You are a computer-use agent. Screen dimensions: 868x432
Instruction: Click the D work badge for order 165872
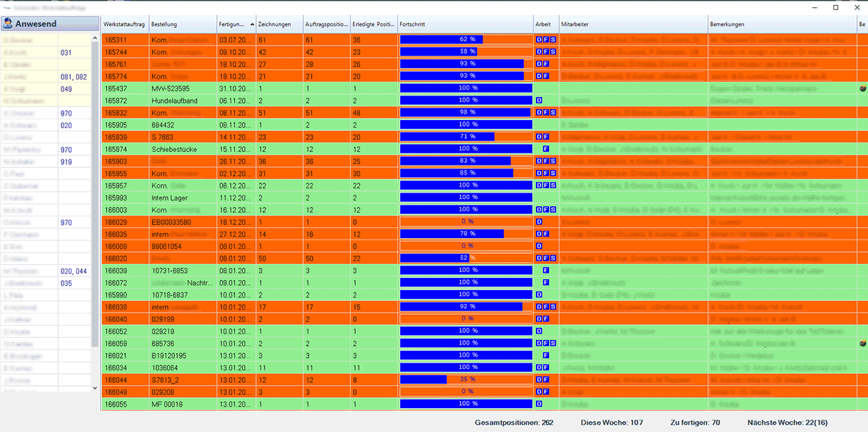click(539, 100)
